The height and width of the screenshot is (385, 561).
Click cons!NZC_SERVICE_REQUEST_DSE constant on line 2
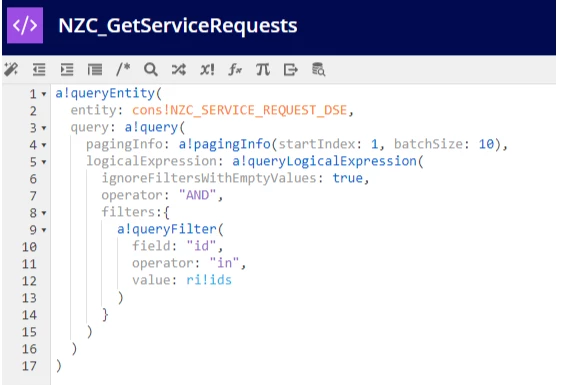pyautogui.click(x=239, y=110)
